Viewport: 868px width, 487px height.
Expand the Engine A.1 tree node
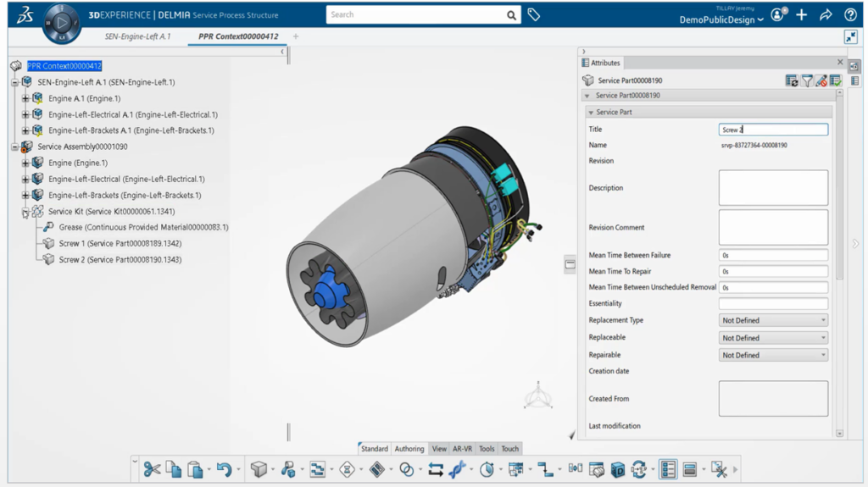coord(25,98)
